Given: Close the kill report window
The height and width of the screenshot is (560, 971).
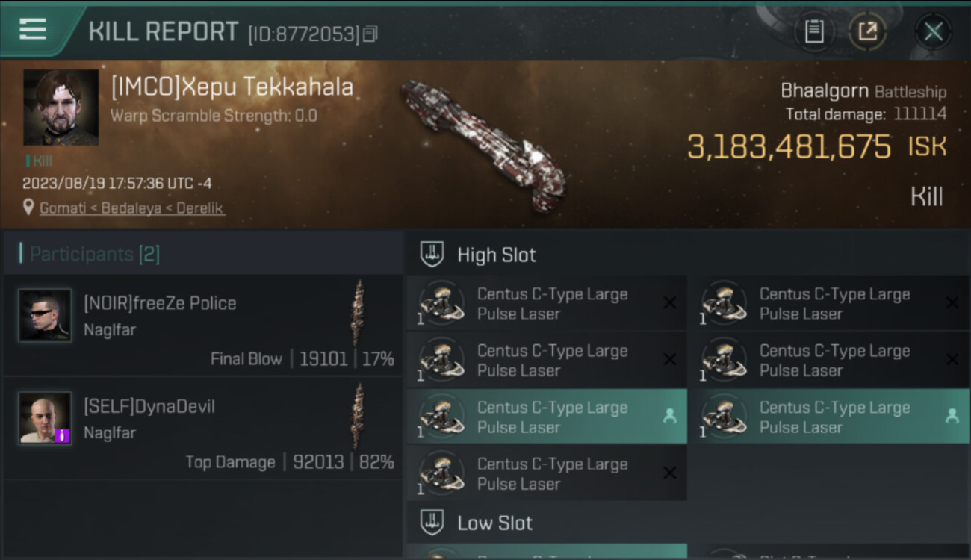Looking at the screenshot, I should pos(933,31).
